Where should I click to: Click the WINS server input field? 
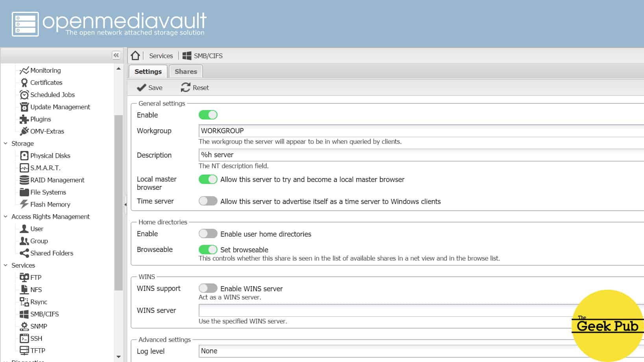coord(421,311)
